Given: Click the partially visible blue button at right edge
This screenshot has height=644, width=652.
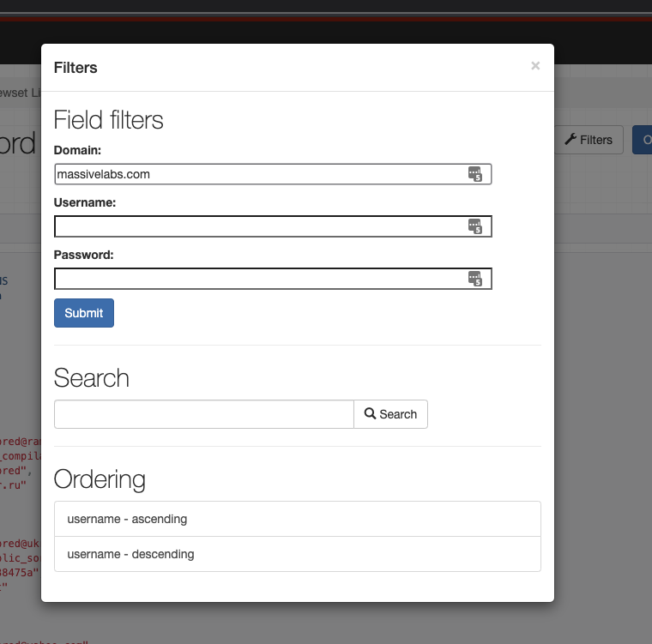Looking at the screenshot, I should pyautogui.click(x=643, y=140).
